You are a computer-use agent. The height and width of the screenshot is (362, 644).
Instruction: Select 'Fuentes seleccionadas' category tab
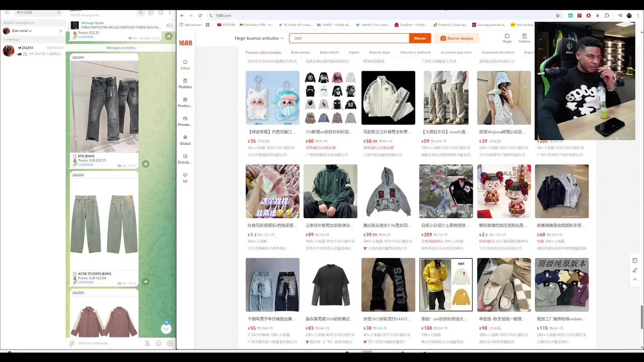coord(263,52)
